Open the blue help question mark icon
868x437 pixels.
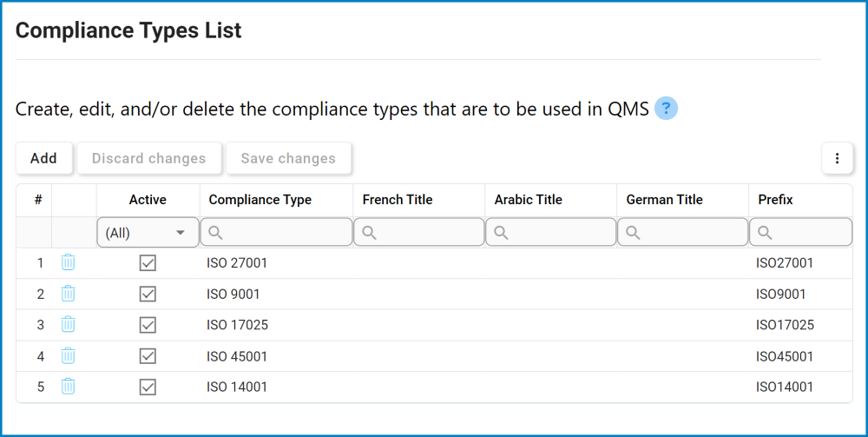point(666,109)
